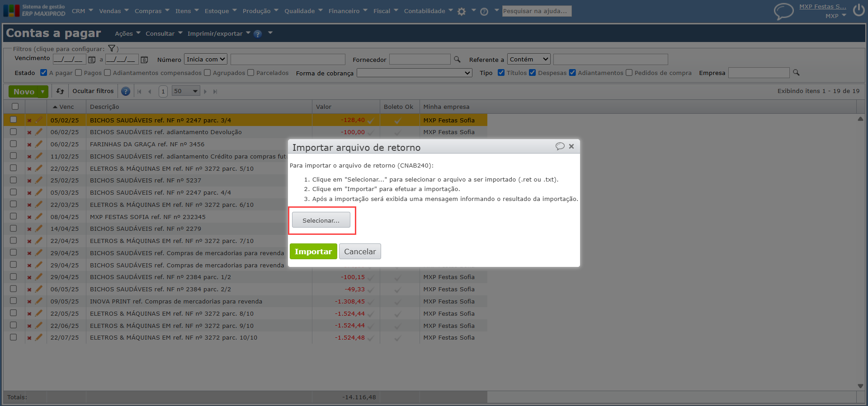Click comment bubble in import dialog title
Image resolution: width=868 pixels, height=406 pixels.
[x=560, y=146]
